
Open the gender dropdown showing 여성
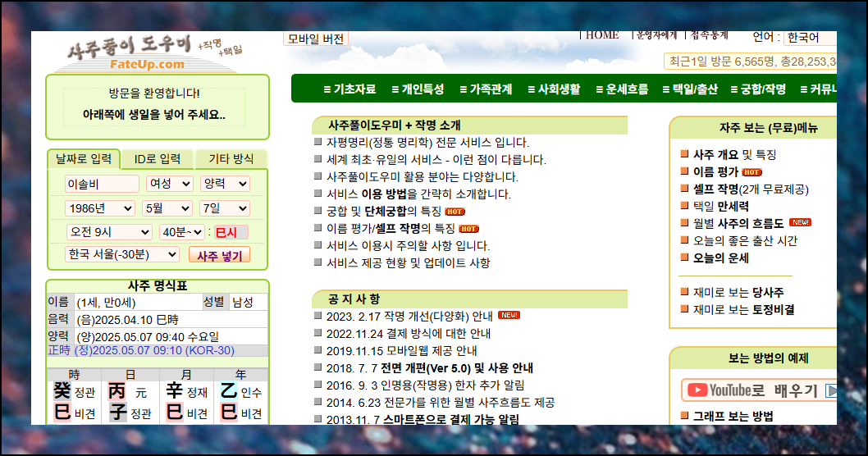click(x=169, y=184)
